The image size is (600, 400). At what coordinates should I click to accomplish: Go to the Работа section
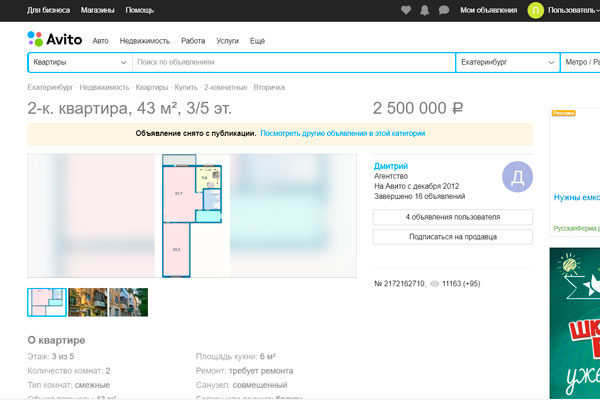point(193,41)
